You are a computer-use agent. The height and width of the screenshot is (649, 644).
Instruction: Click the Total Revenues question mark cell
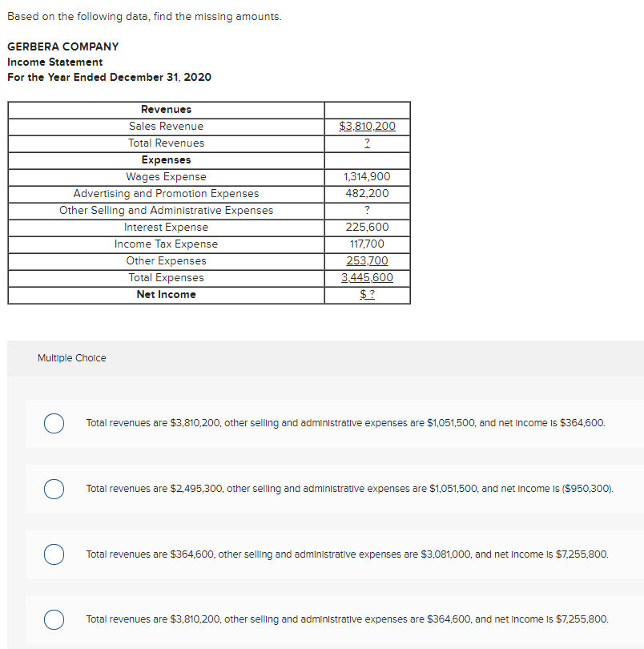367,143
